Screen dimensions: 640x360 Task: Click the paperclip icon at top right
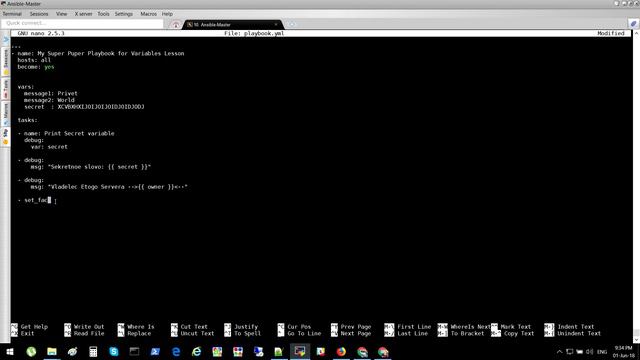coord(633,24)
